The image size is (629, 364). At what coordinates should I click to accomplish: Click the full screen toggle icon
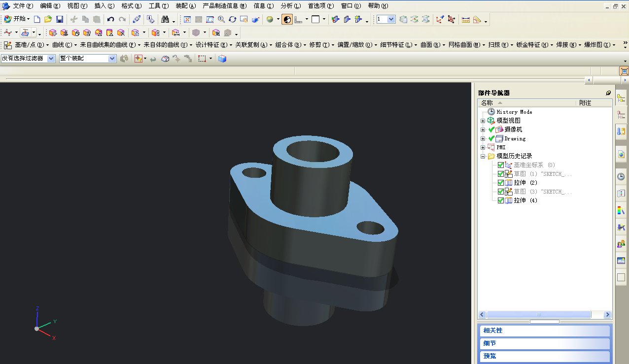[624, 71]
